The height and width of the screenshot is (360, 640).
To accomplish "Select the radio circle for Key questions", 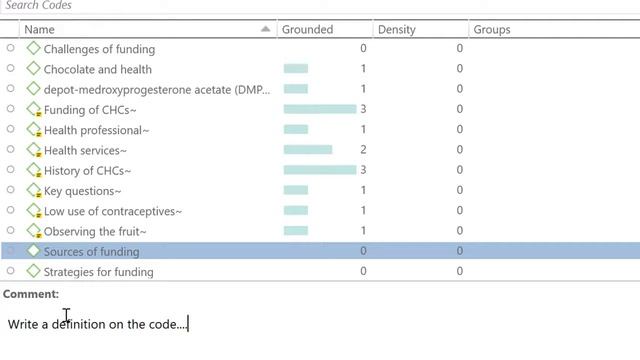I will tap(11, 190).
